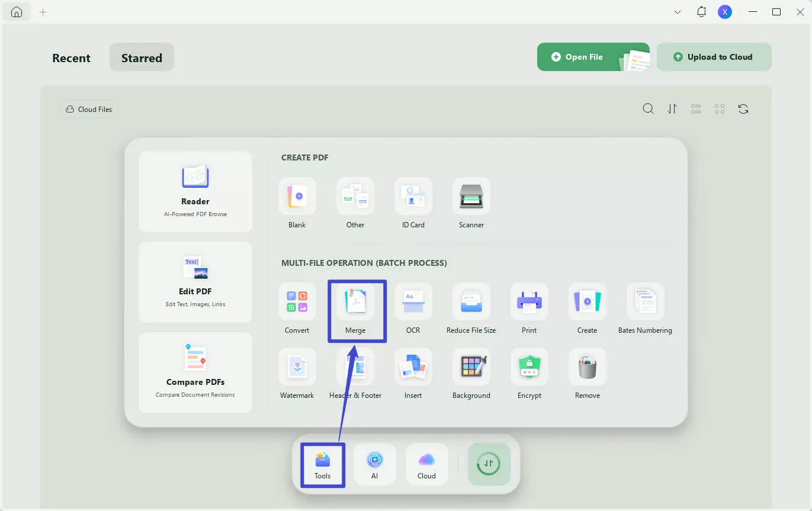
Task: Open the Home tab icon
Action: (17, 12)
